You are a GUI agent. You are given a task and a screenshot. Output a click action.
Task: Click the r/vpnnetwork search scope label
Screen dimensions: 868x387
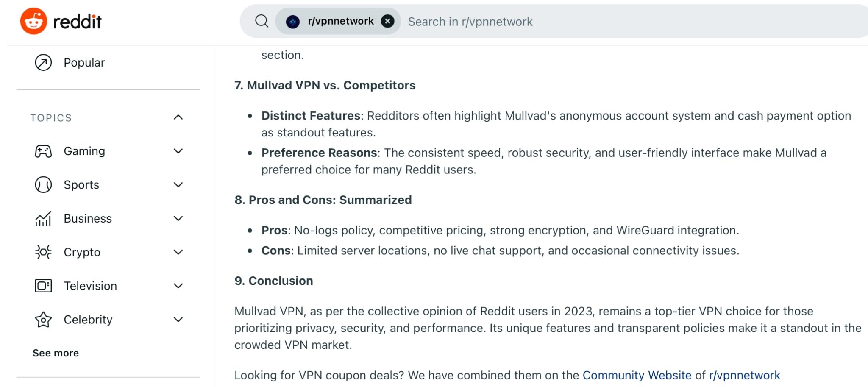[341, 21]
